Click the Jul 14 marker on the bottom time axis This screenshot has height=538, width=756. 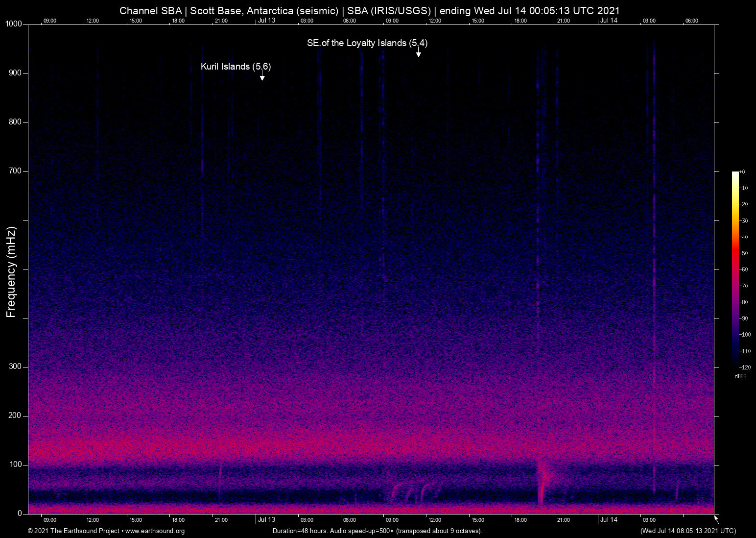coord(609,519)
